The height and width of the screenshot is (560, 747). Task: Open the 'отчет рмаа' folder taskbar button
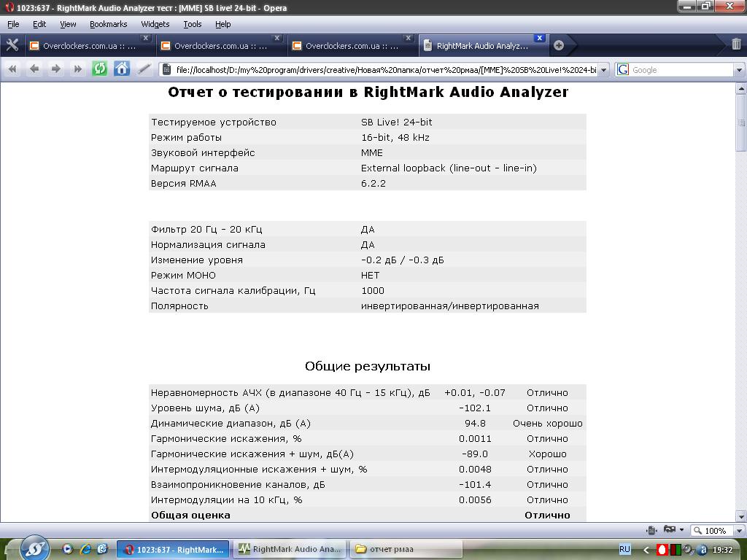(x=406, y=550)
